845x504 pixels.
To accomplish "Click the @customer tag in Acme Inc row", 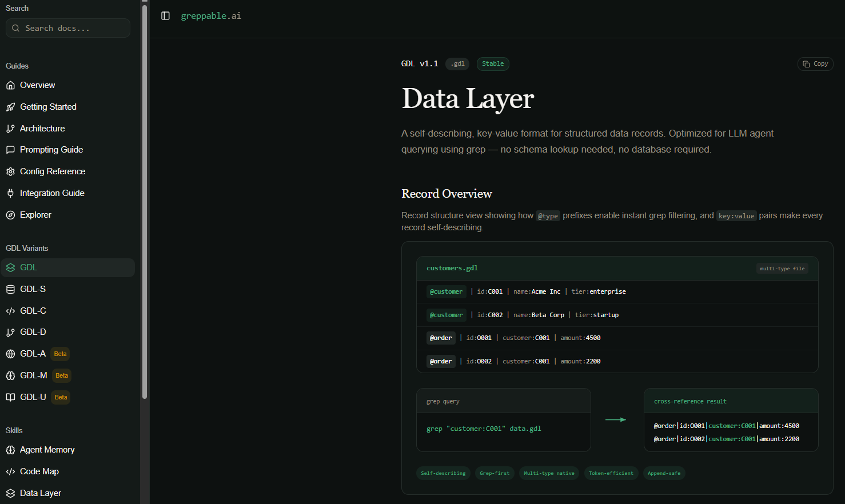I will pos(447,291).
